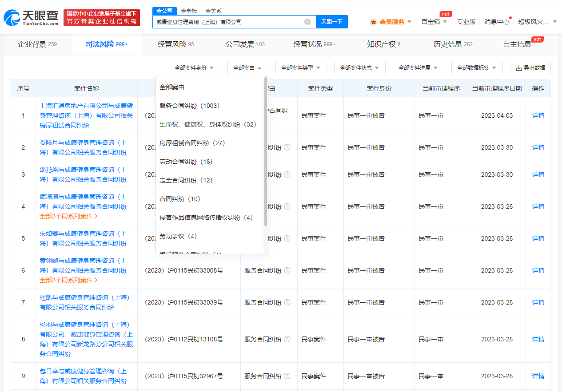The height and width of the screenshot is (392, 562).
Task: Open 消息中心 with the red notification dot
Action: pos(496,21)
